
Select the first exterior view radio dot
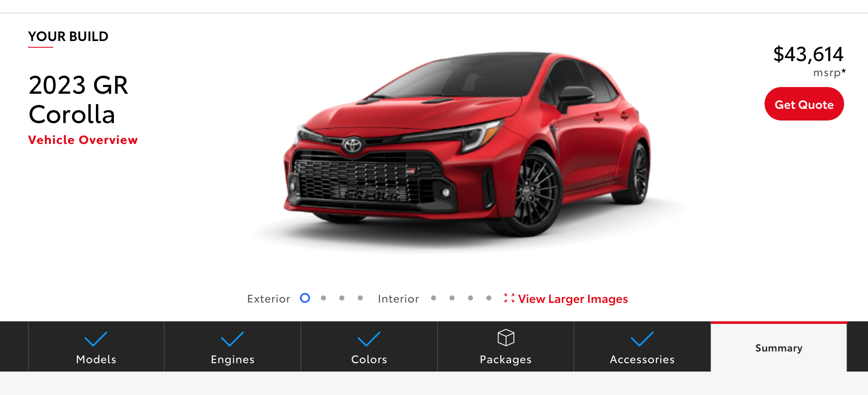point(305,298)
